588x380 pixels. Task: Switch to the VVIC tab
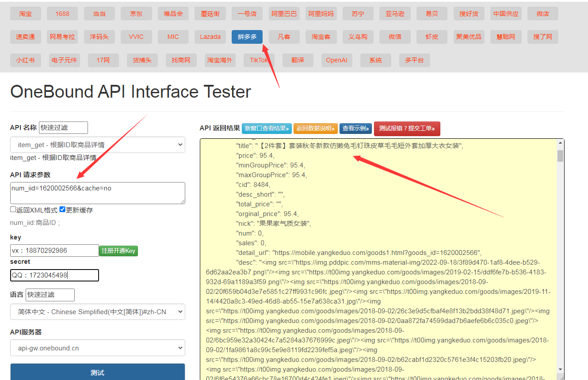pos(136,37)
